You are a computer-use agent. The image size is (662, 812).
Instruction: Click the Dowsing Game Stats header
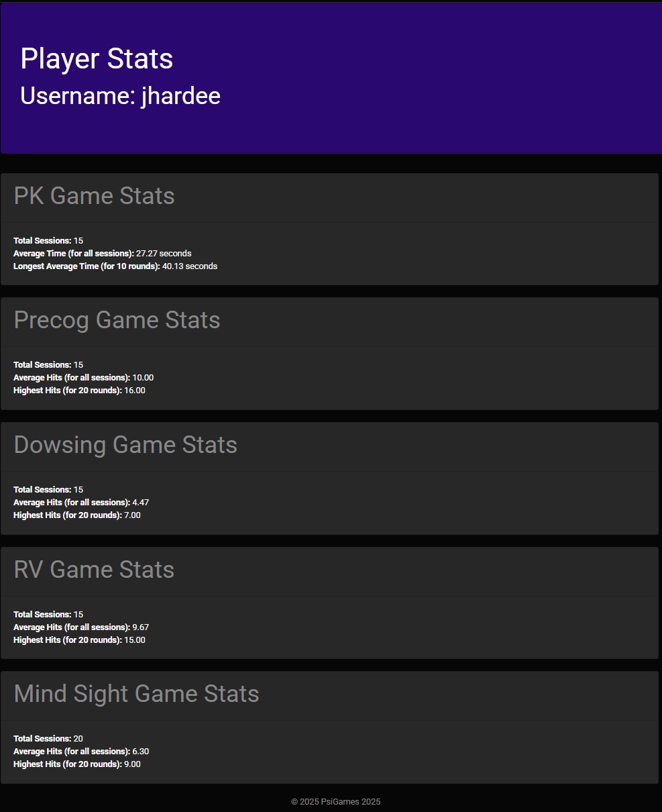tap(125, 445)
